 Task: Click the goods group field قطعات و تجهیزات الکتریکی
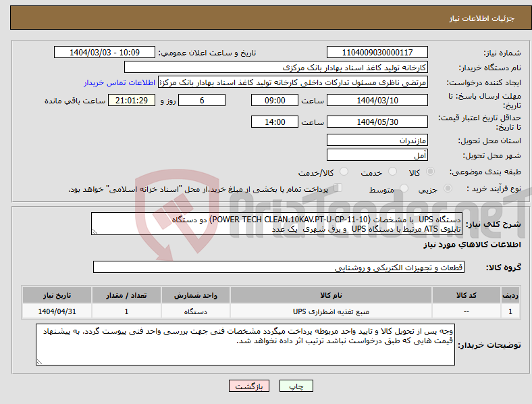pyautogui.click(x=279, y=267)
